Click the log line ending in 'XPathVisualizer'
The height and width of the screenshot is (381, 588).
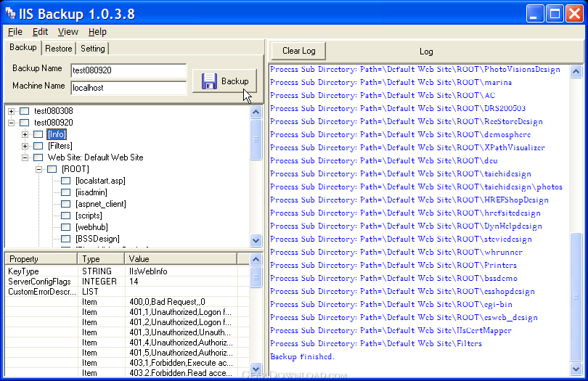[x=408, y=148]
